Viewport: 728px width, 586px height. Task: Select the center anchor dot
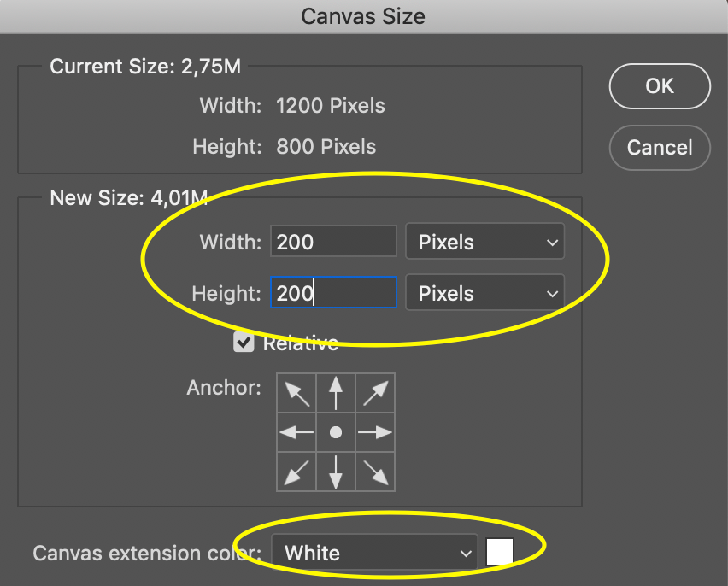pos(336,432)
